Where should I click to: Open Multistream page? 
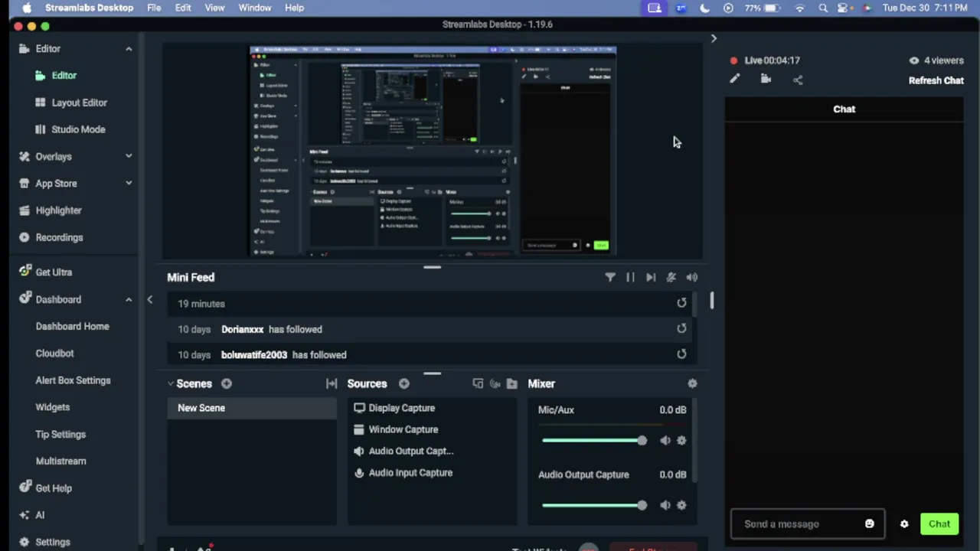pyautogui.click(x=60, y=461)
